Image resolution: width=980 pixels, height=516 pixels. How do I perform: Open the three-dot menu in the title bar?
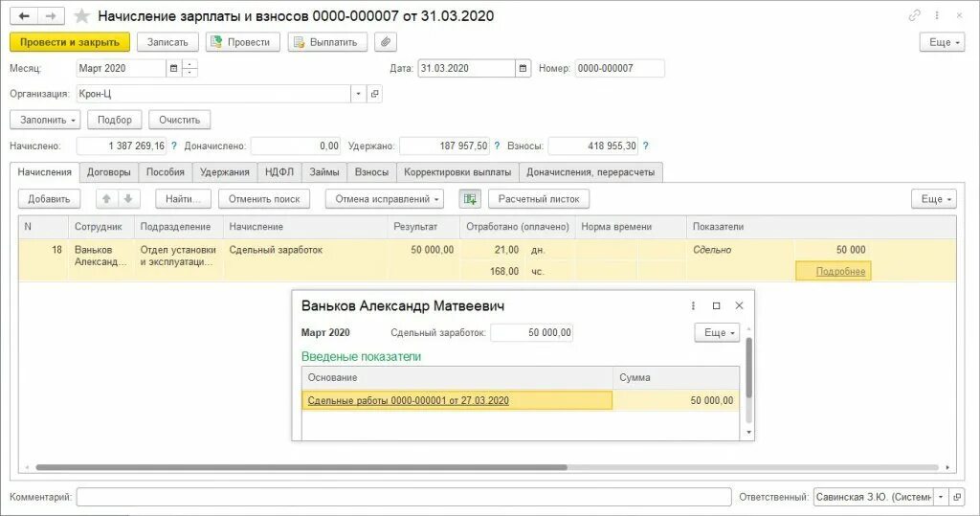tap(937, 15)
